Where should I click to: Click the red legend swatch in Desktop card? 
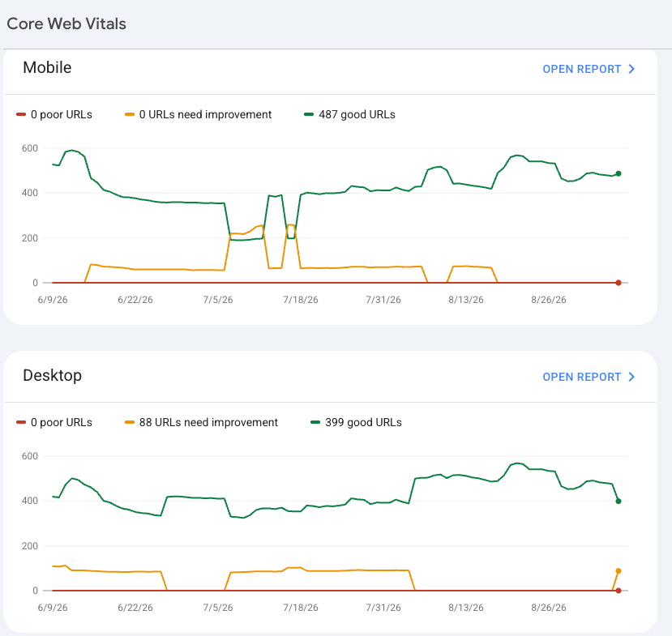pos(21,422)
